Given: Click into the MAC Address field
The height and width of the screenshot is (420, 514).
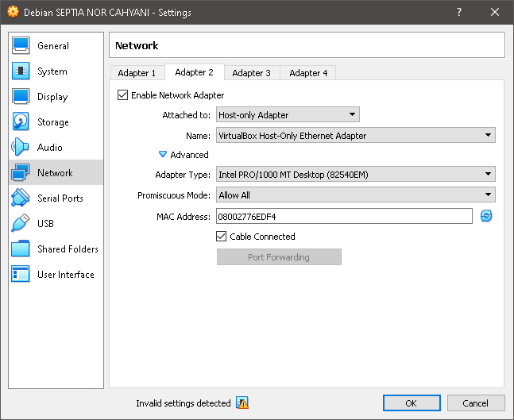Looking at the screenshot, I should tap(344, 216).
